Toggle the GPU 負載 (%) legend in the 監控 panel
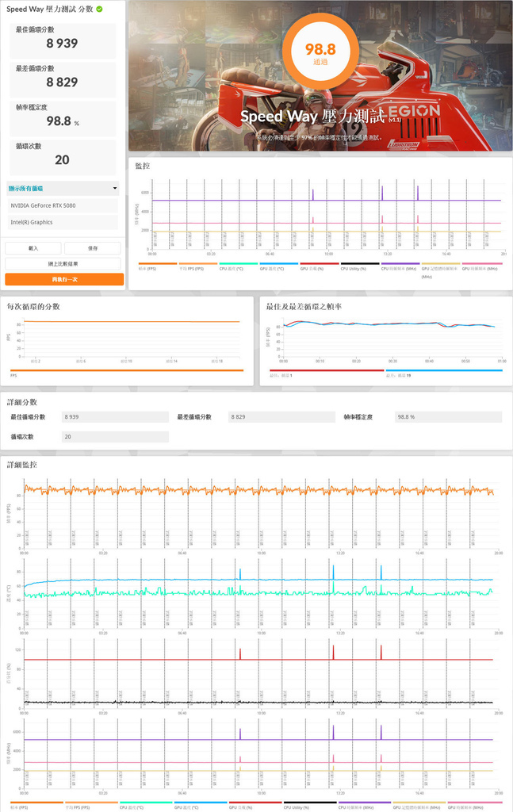This screenshot has width=513, height=812. click(320, 266)
